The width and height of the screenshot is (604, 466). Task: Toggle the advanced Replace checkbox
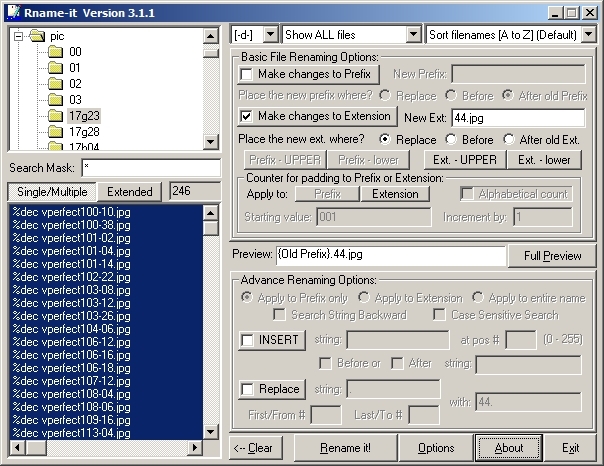(247, 389)
